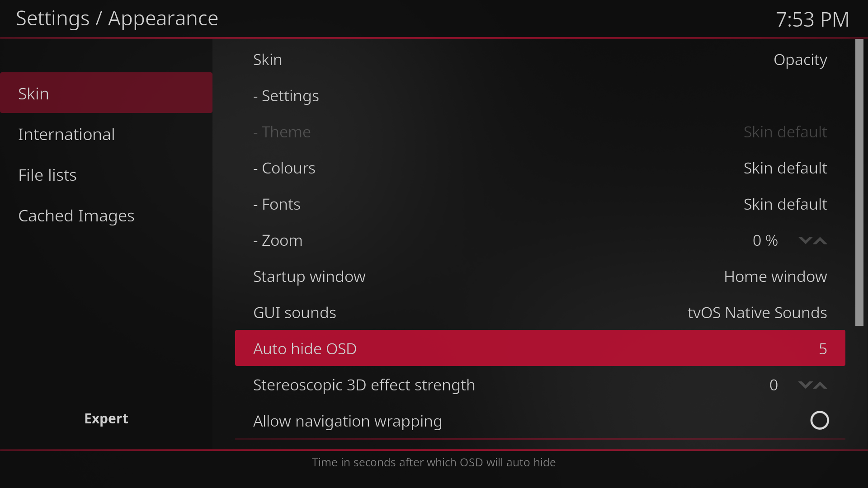
Task: Change the Expert settings level
Action: 106,418
